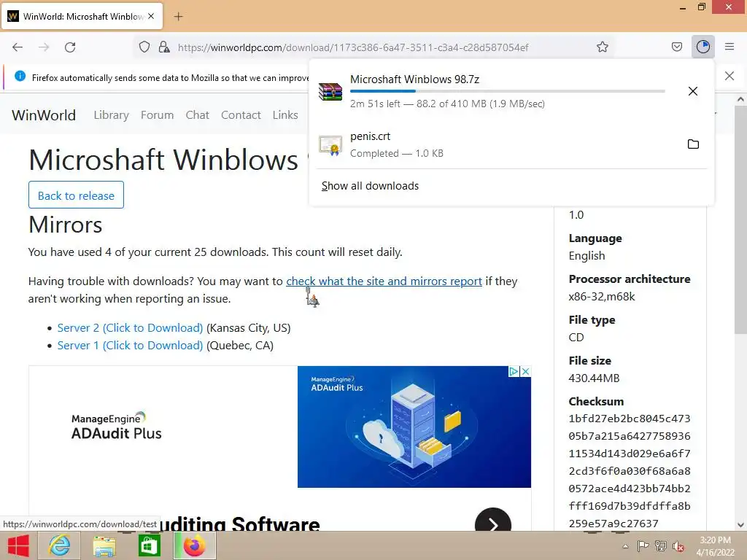Click the Back to release button
Screen dimensions: 747x560
(76, 195)
